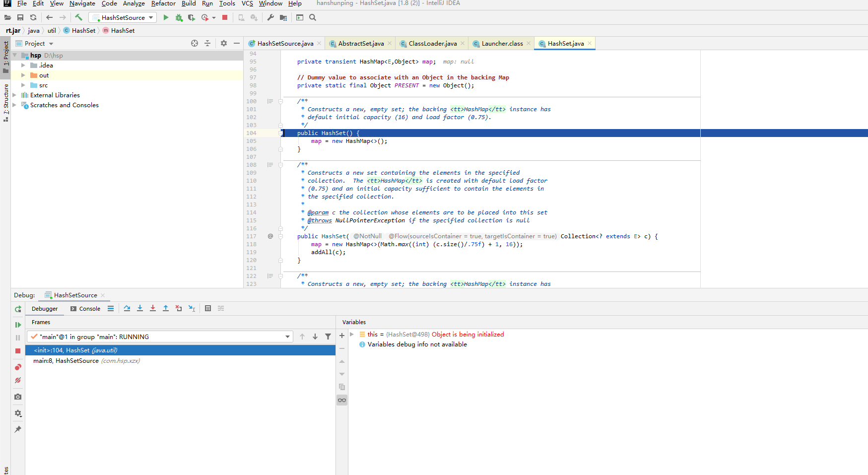The height and width of the screenshot is (475, 868).
Task: Pin the Debugger tab
Action: click(18, 429)
